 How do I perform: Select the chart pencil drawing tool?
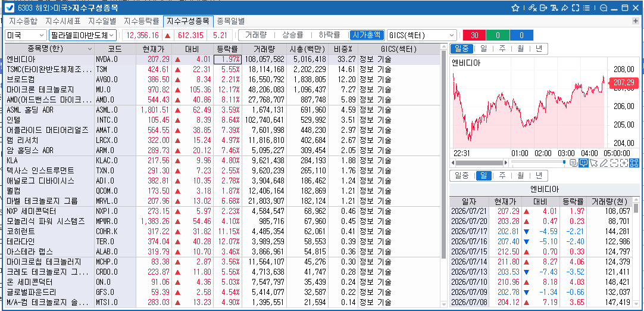604,163
